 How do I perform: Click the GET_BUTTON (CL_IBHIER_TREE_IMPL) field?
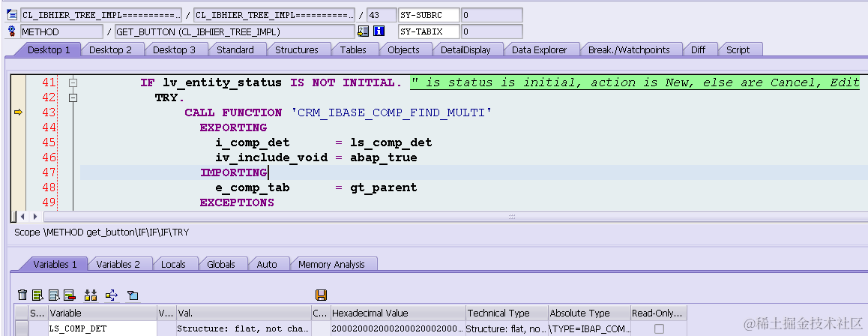(235, 31)
